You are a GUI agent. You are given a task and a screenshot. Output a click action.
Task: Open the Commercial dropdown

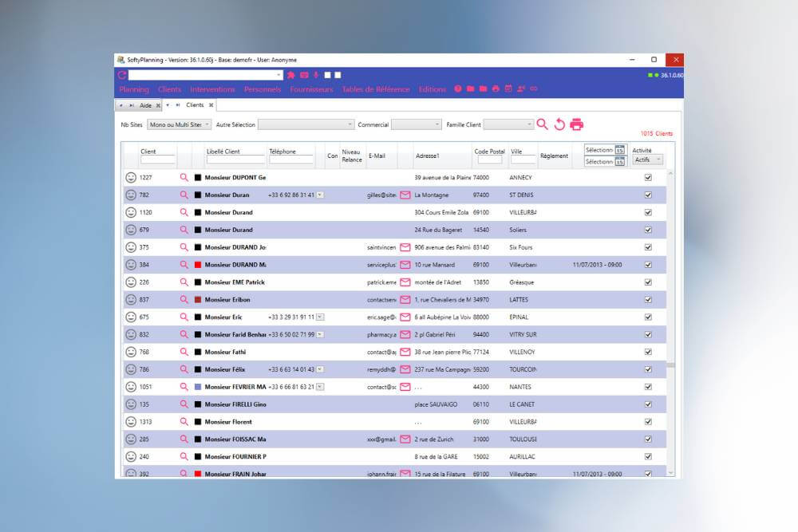pyautogui.click(x=416, y=124)
